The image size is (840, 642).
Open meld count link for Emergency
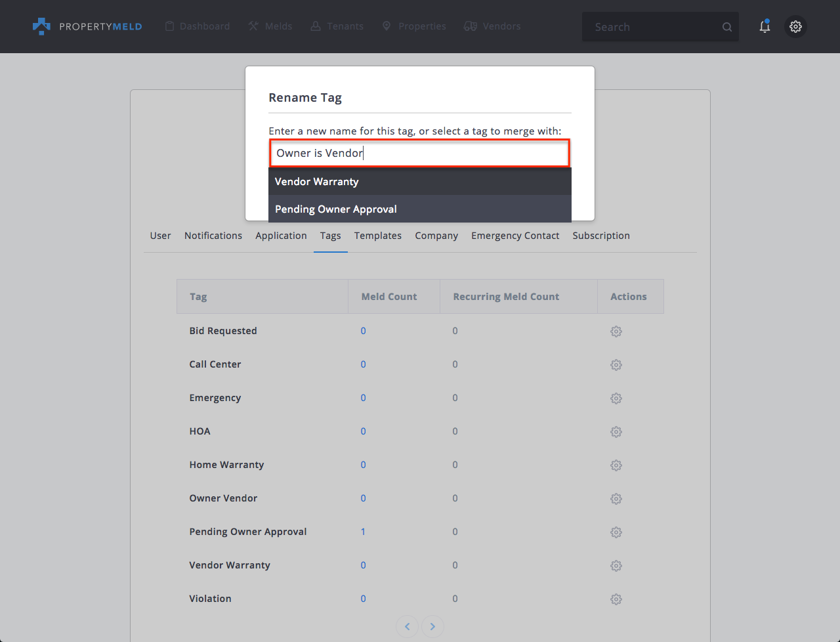click(363, 398)
